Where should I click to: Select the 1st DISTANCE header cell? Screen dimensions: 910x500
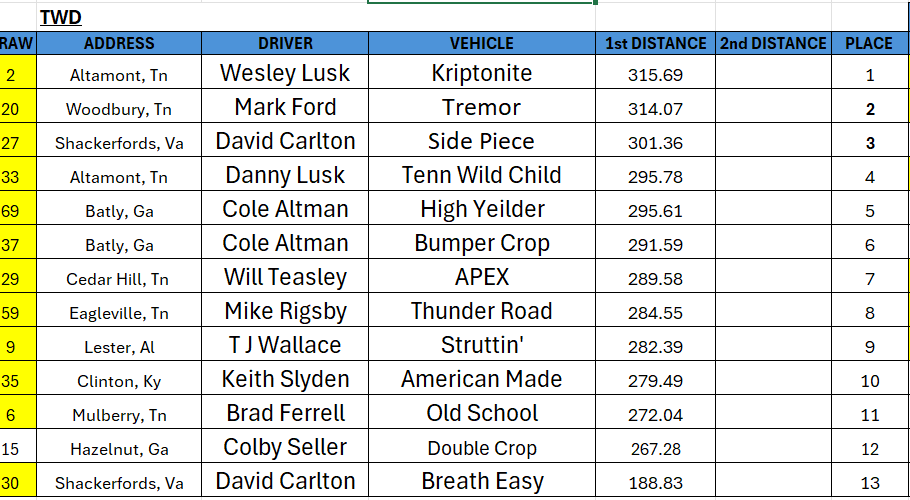pos(655,44)
